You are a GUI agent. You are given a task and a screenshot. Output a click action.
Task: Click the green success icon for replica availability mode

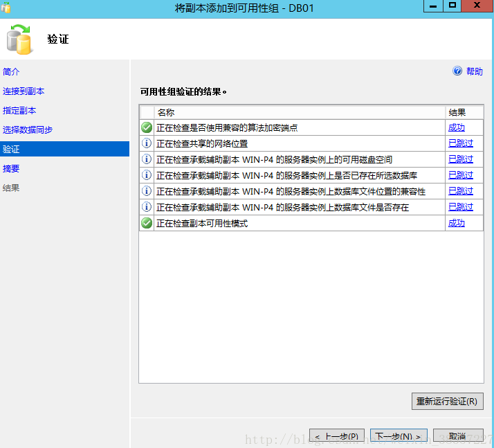147,223
